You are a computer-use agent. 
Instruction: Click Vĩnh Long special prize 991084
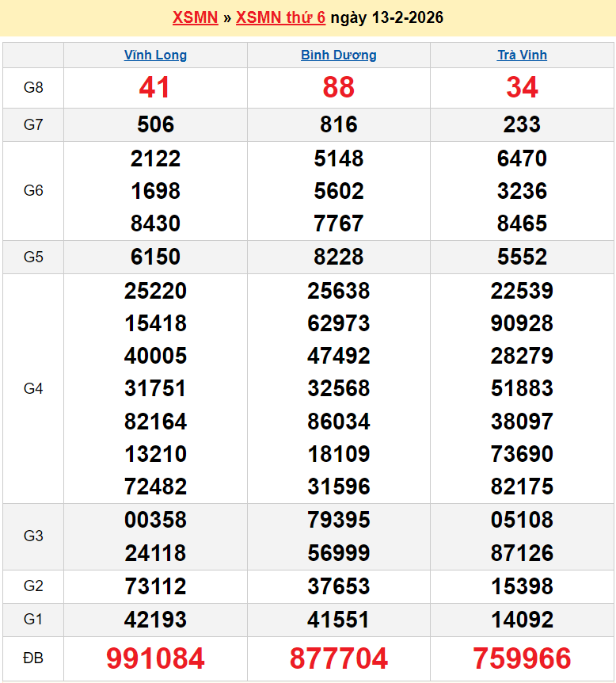pyautogui.click(x=155, y=658)
